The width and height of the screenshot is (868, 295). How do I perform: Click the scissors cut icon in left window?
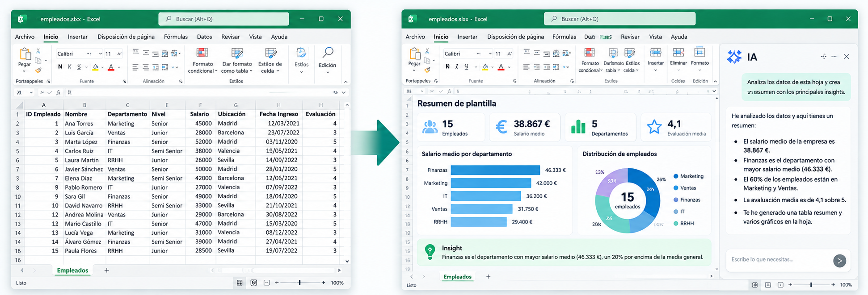tap(38, 51)
